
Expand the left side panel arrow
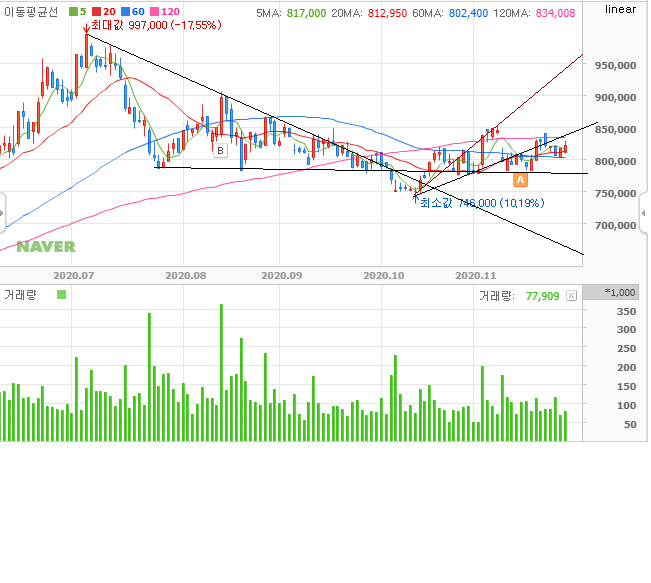[2, 213]
